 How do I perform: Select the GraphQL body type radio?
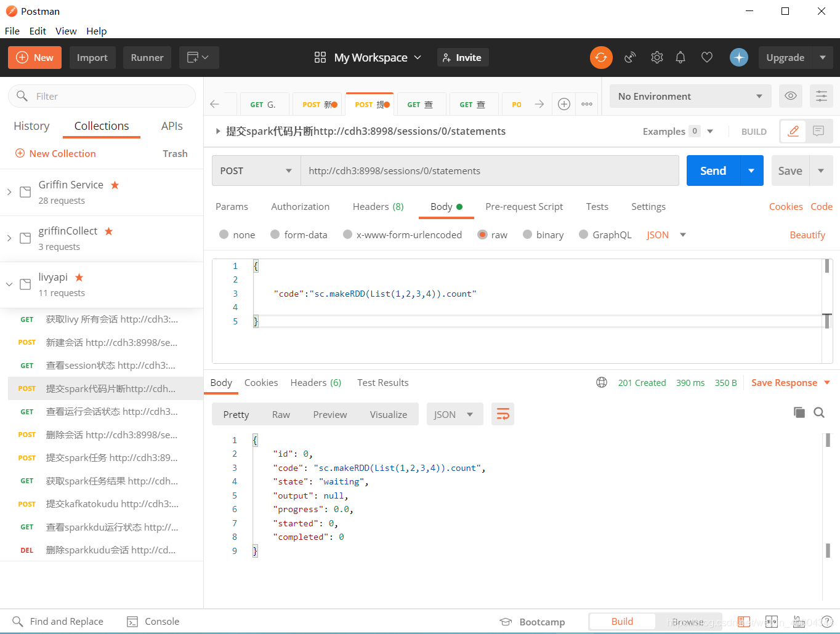pos(583,235)
